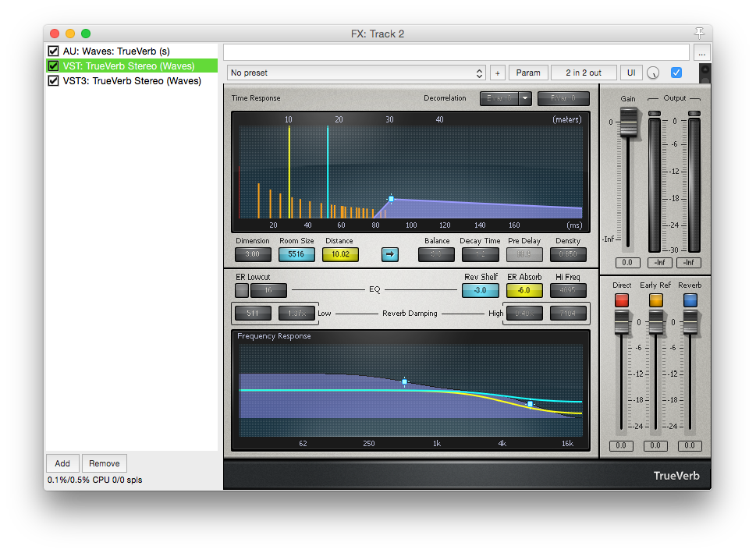Toggle the ER Lowcut enable button
The height and width of the screenshot is (553, 756).
pos(242,290)
